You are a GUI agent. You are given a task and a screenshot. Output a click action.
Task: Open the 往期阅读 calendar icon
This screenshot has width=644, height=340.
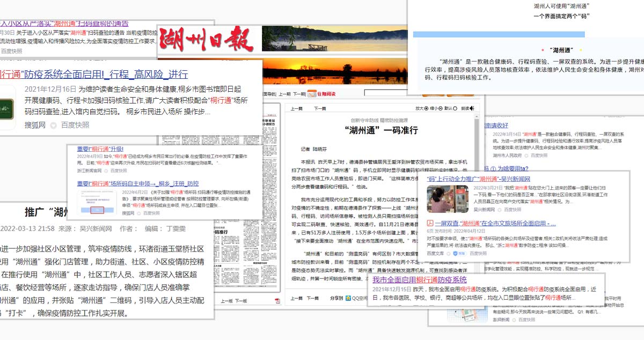click(x=312, y=94)
